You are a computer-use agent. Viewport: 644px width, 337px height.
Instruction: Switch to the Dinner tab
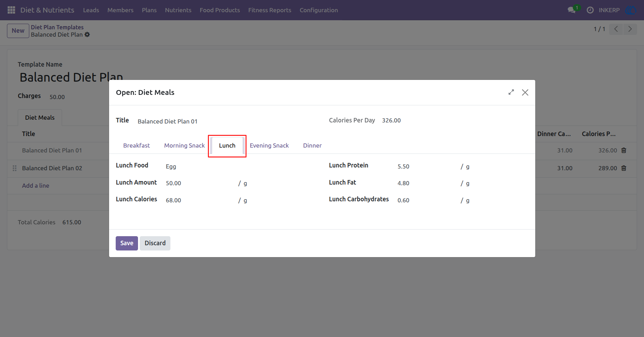coord(312,145)
